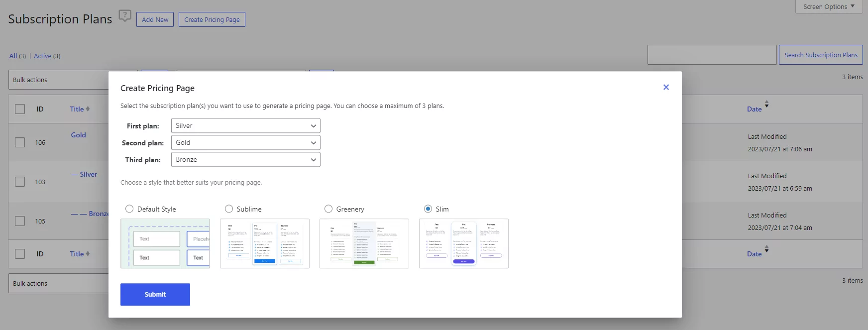The width and height of the screenshot is (868, 330).
Task: Select the Sublime style radio button
Action: [229, 209]
